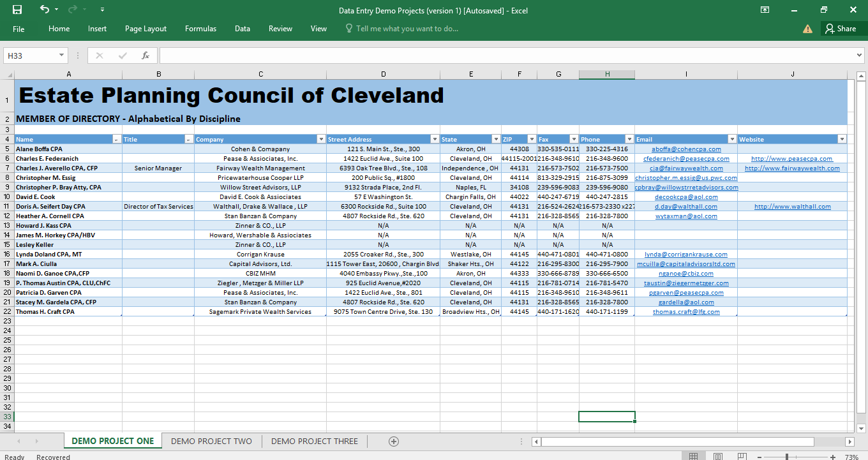
Task: Open the Page Layout tab
Action: click(x=146, y=29)
